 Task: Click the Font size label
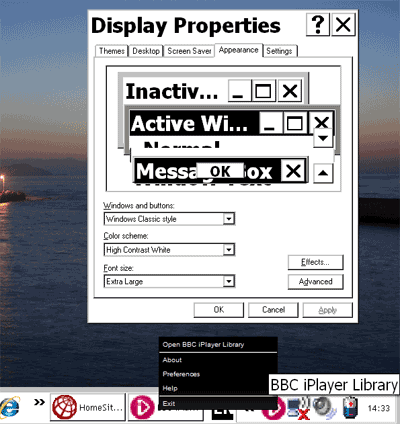[119, 268]
